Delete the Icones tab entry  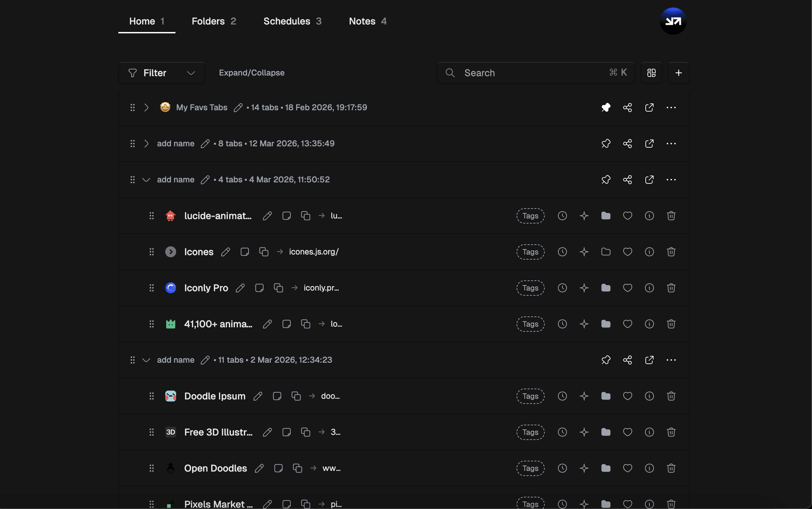pyautogui.click(x=671, y=252)
